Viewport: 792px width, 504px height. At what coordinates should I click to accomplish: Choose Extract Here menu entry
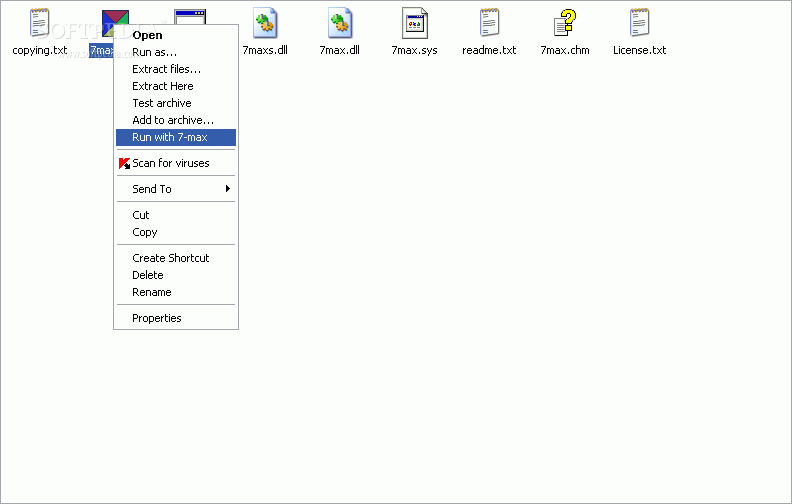coord(176,86)
